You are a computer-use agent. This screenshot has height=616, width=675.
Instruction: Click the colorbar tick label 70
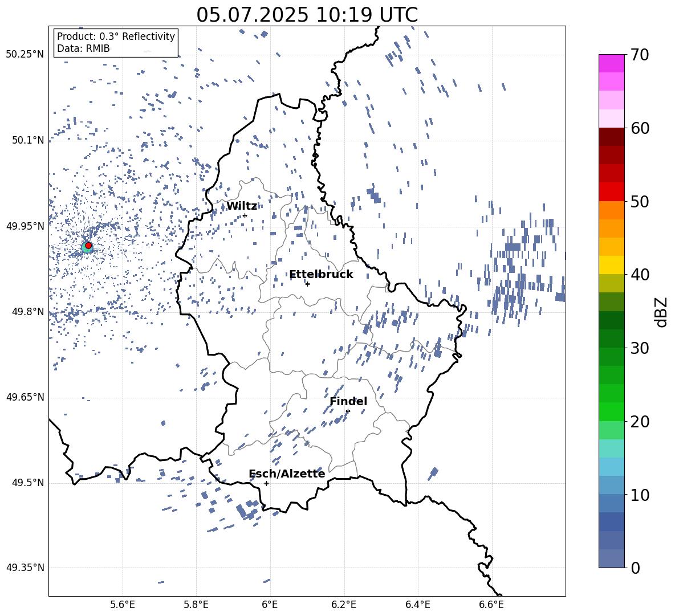tap(640, 55)
